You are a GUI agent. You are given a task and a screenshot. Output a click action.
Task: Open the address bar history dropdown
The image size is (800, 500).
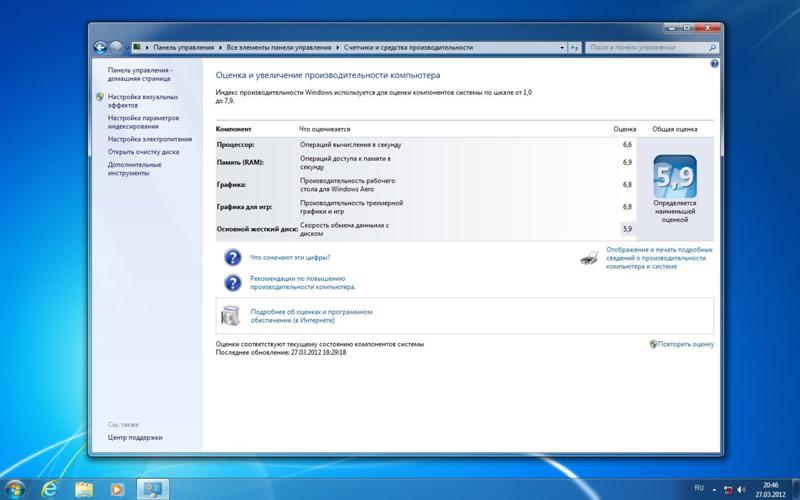pyautogui.click(x=562, y=47)
